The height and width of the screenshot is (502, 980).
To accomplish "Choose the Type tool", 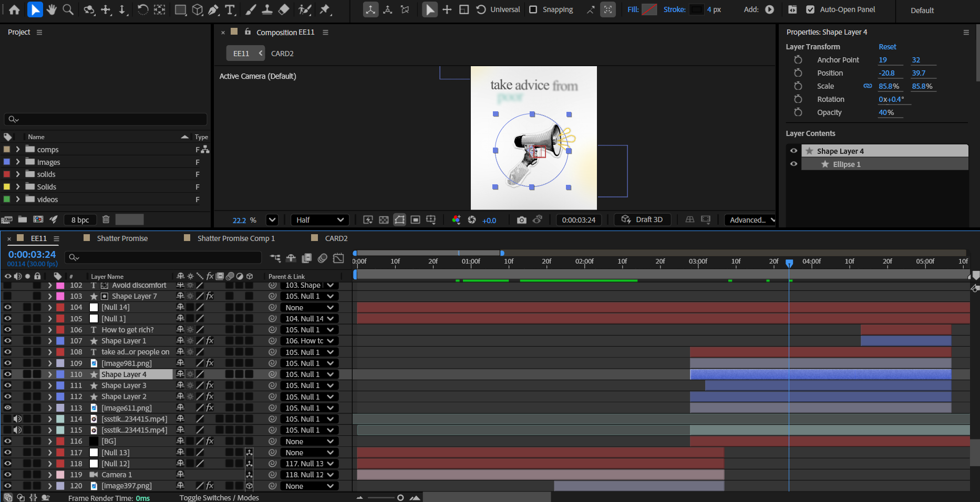I will (x=230, y=9).
